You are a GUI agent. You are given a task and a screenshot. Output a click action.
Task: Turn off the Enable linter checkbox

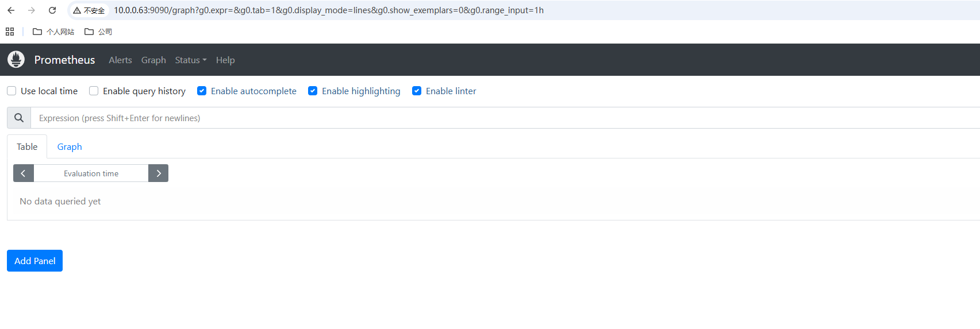417,91
